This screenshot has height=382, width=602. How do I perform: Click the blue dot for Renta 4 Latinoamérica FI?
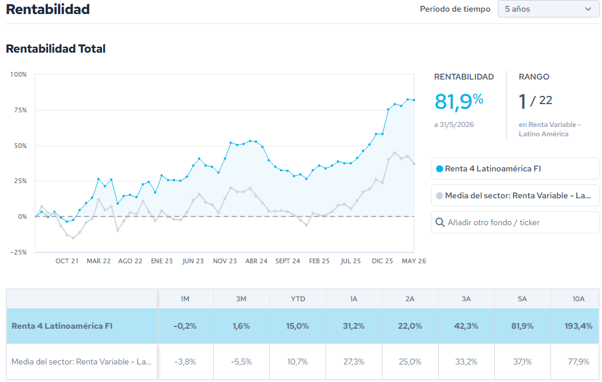point(440,169)
